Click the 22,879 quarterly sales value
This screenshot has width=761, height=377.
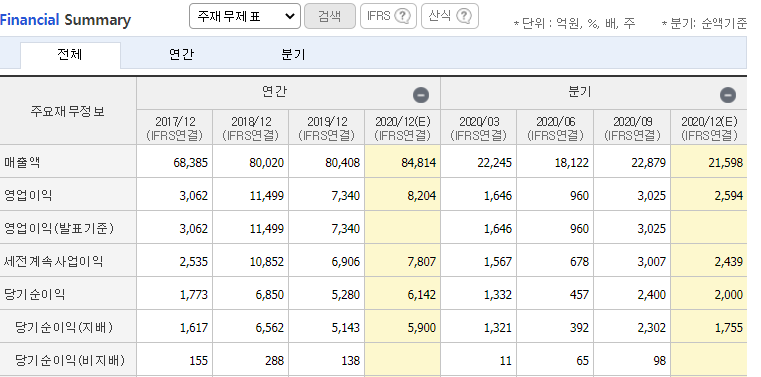pos(648,163)
